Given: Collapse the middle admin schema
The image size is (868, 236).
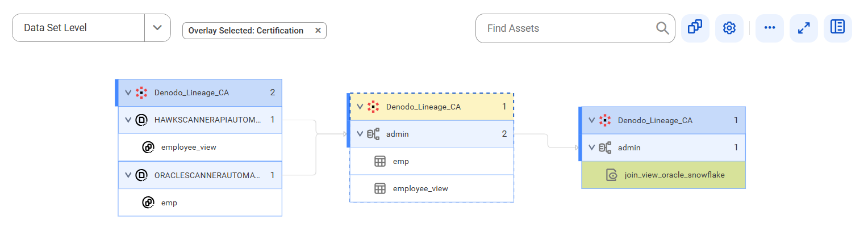Looking at the screenshot, I should tap(360, 134).
